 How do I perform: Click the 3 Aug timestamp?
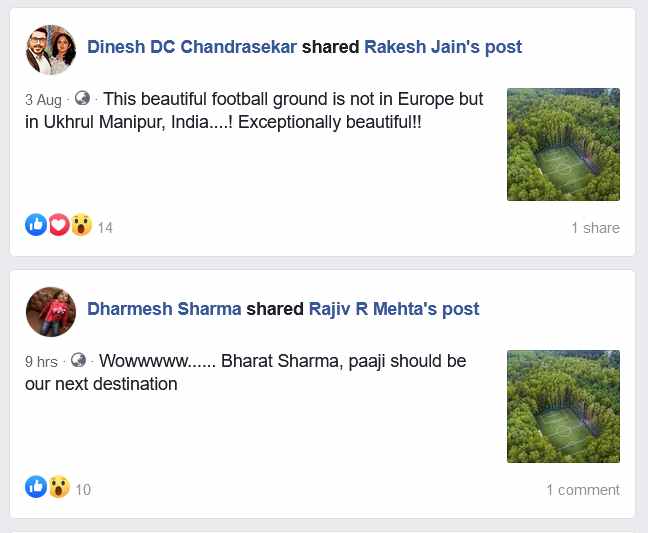pos(43,100)
